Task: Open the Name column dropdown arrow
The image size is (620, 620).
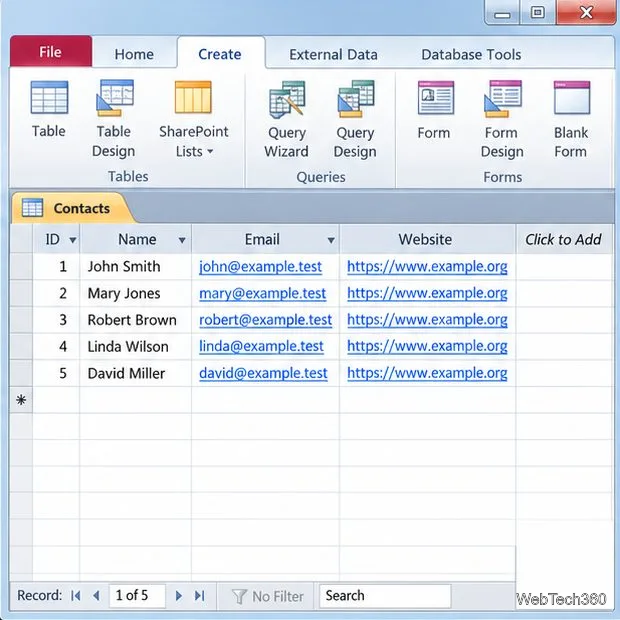Action: (182, 240)
